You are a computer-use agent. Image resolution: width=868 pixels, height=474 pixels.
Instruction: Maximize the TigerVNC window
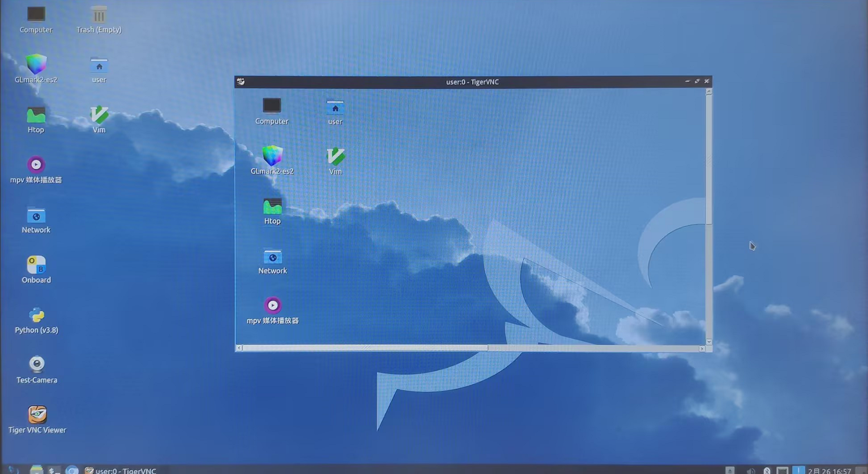(x=697, y=81)
